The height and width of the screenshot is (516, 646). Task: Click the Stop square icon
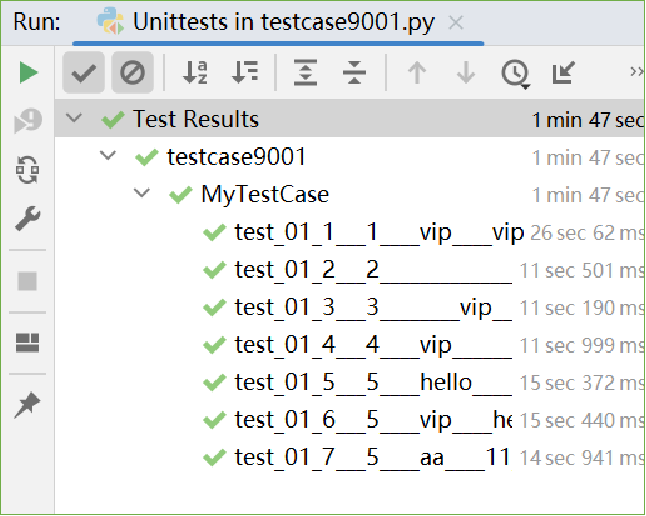(x=28, y=281)
